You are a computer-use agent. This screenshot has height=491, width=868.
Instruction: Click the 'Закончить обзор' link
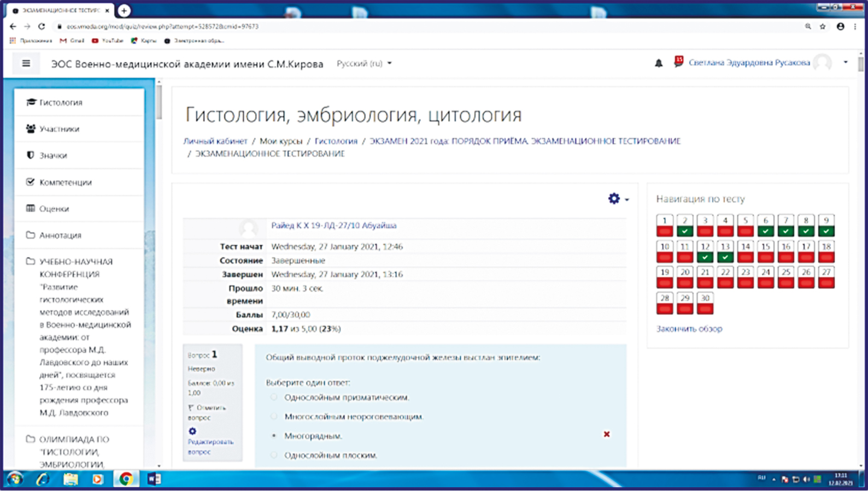click(x=689, y=329)
